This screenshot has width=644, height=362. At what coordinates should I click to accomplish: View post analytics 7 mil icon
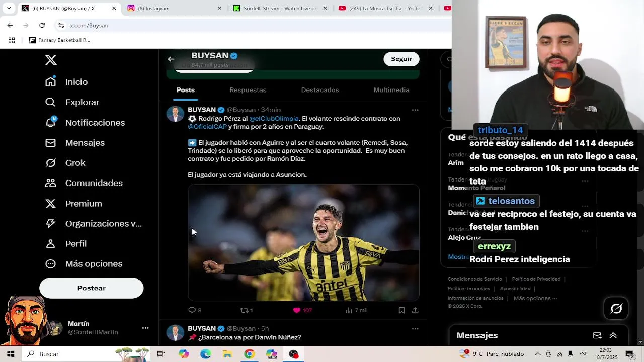pyautogui.click(x=349, y=310)
